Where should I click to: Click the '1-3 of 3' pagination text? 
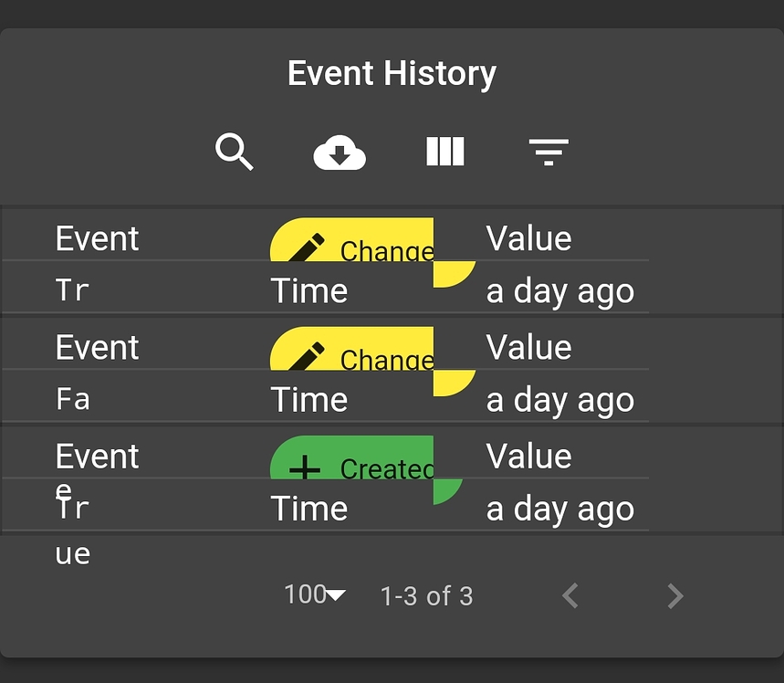pos(426,597)
